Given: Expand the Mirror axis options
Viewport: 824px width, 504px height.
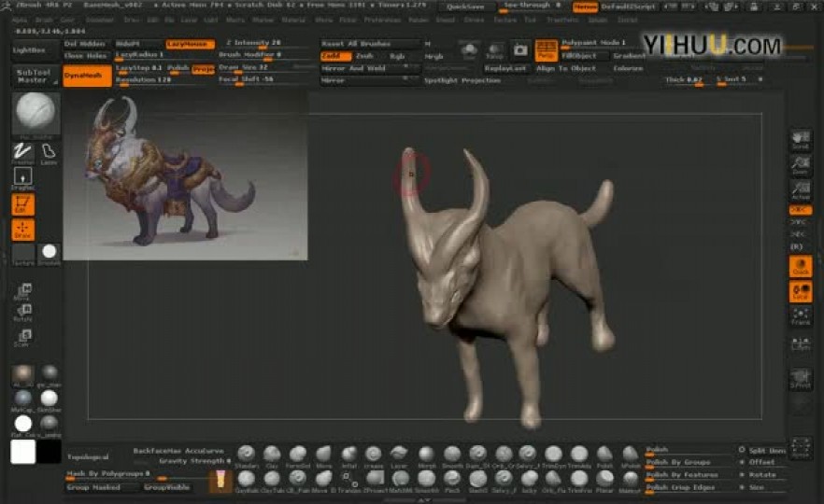Looking at the screenshot, I should [371, 81].
